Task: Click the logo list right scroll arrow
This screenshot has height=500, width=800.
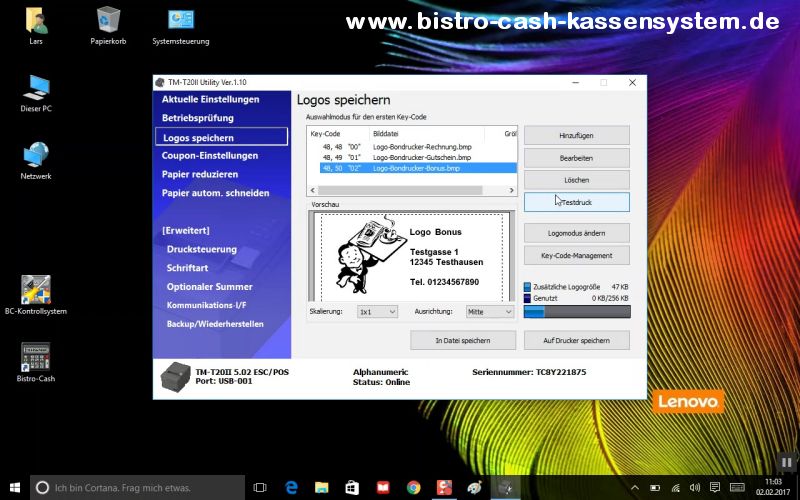Action: click(x=511, y=190)
